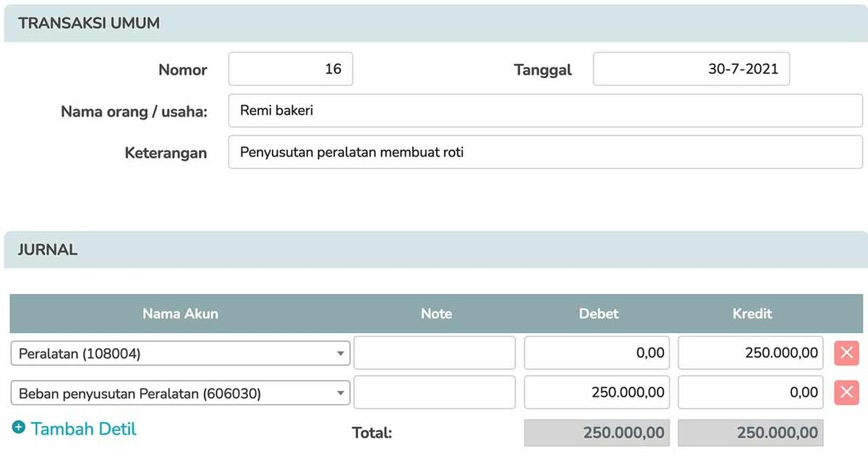Edit Kredit amount of the Peralatan row

(750, 353)
